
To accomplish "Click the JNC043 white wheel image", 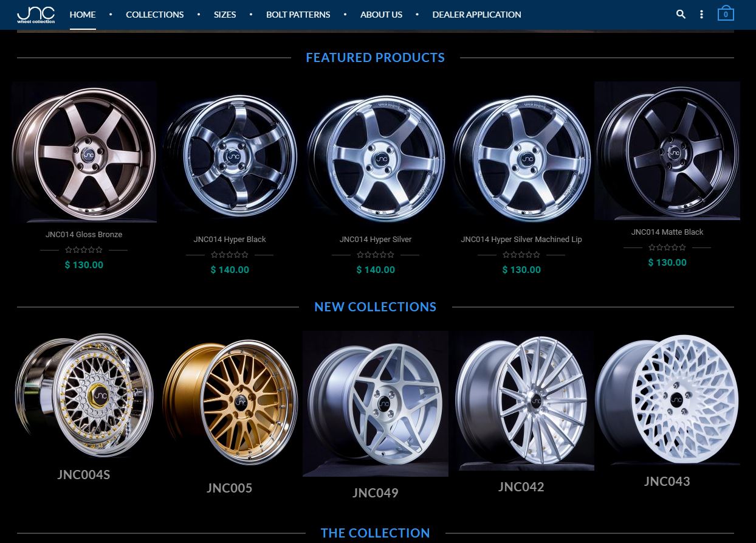I will (x=667, y=398).
